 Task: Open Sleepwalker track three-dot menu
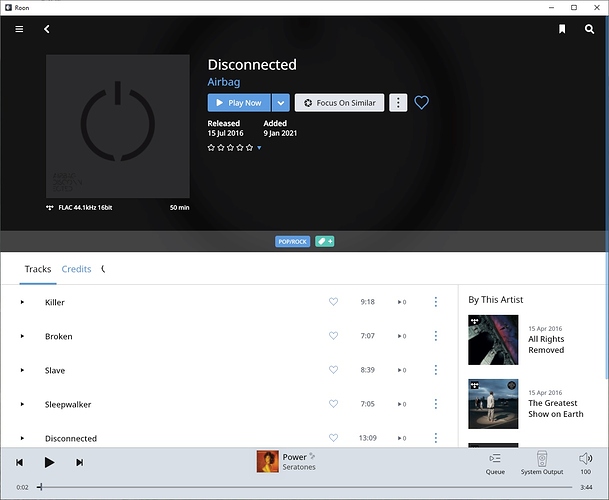click(x=436, y=404)
